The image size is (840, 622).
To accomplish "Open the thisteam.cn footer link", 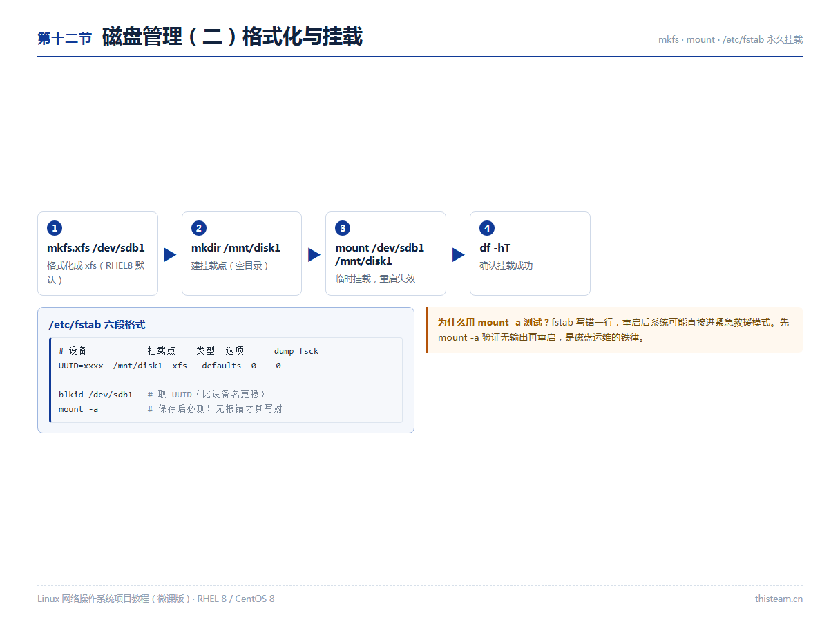I will pos(779,599).
